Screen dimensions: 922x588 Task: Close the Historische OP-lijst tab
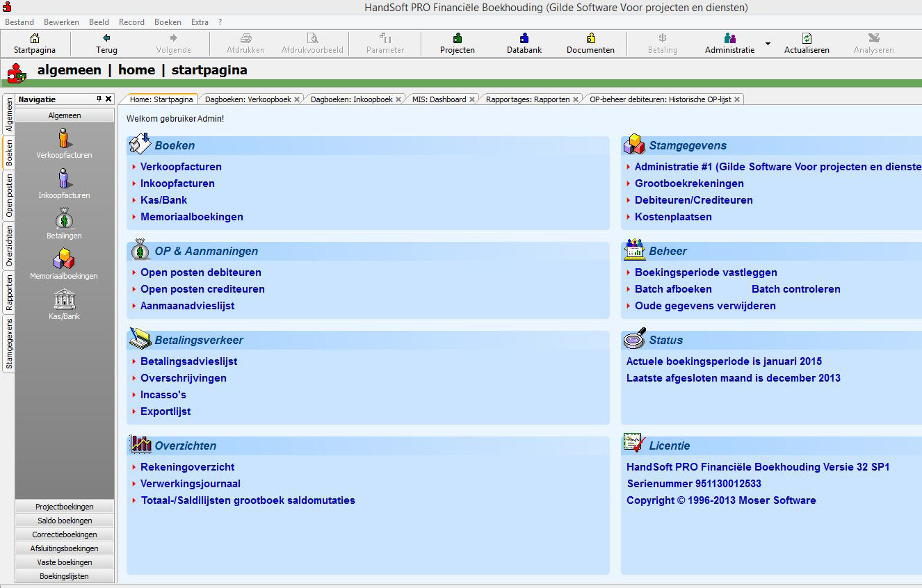[x=737, y=99]
